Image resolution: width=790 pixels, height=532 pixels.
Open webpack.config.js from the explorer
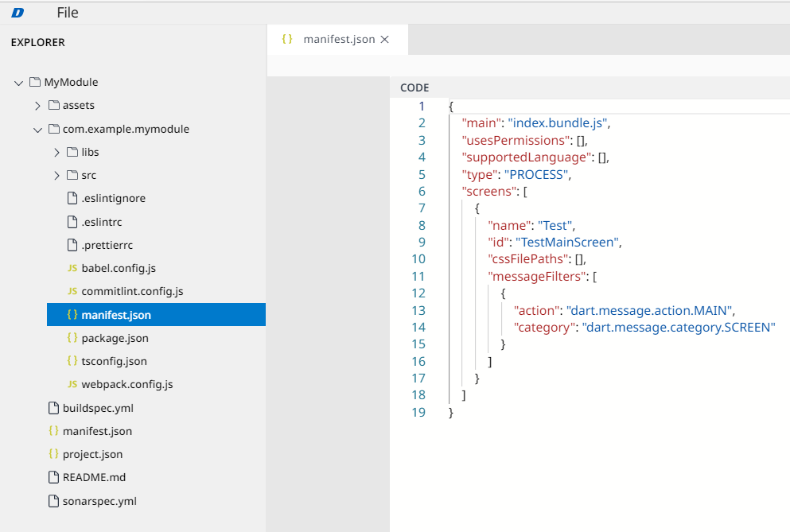tap(127, 384)
